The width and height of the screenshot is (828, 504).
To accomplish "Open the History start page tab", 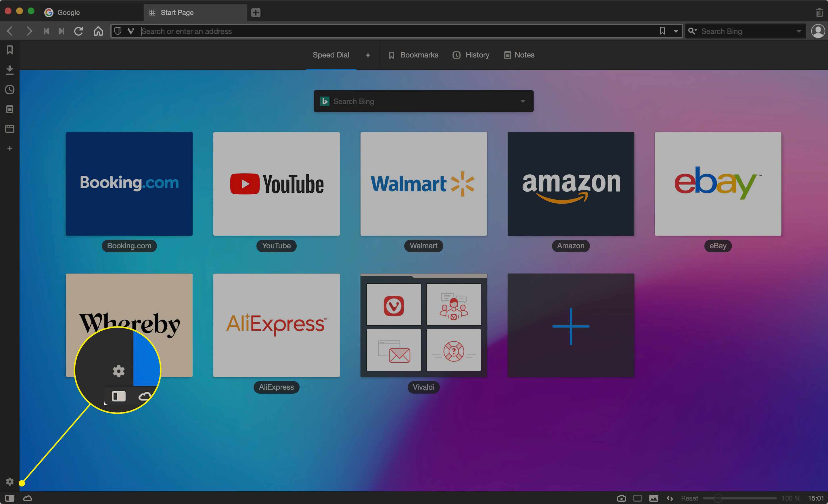I will point(471,55).
